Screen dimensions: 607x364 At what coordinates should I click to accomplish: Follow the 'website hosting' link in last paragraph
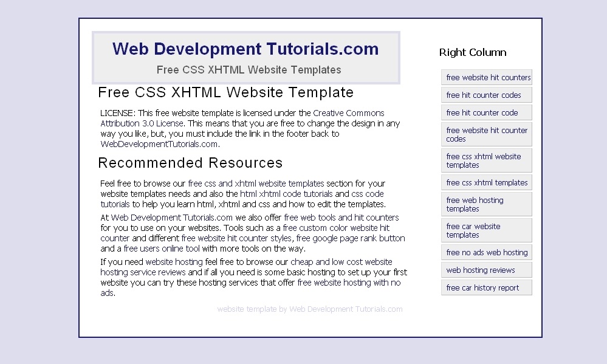(174, 262)
